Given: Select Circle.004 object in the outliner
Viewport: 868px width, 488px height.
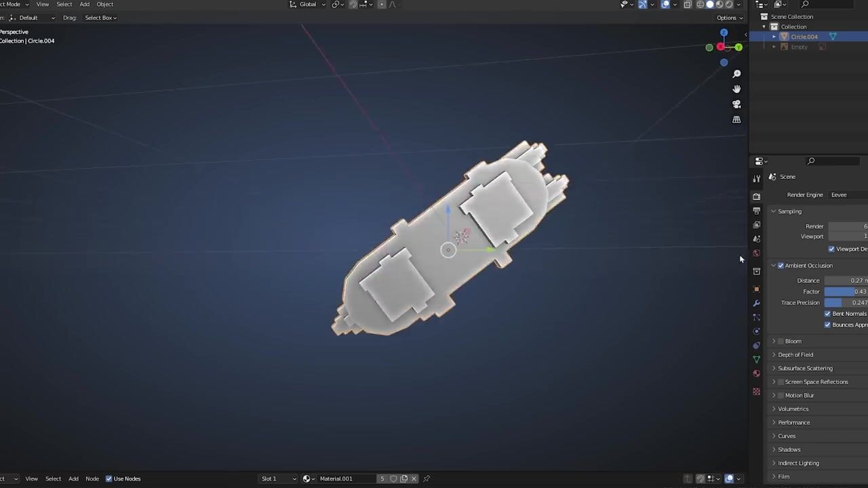Looking at the screenshot, I should (804, 37).
